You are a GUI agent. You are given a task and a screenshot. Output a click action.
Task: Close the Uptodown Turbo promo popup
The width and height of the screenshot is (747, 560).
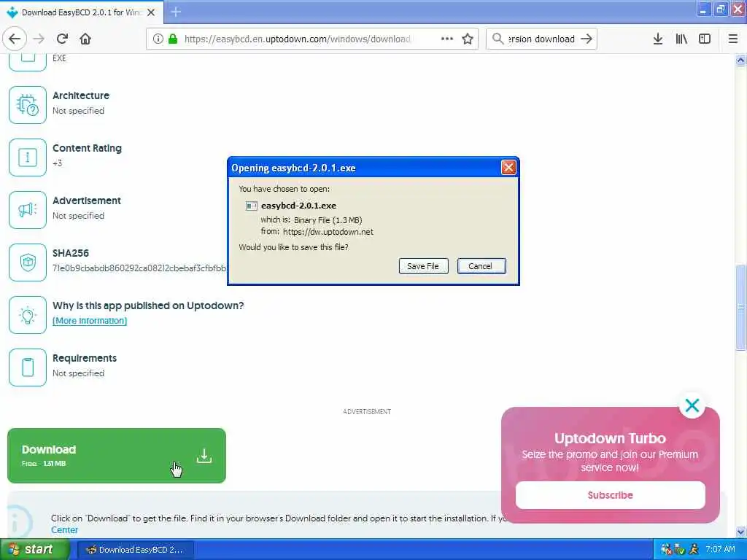tap(692, 405)
